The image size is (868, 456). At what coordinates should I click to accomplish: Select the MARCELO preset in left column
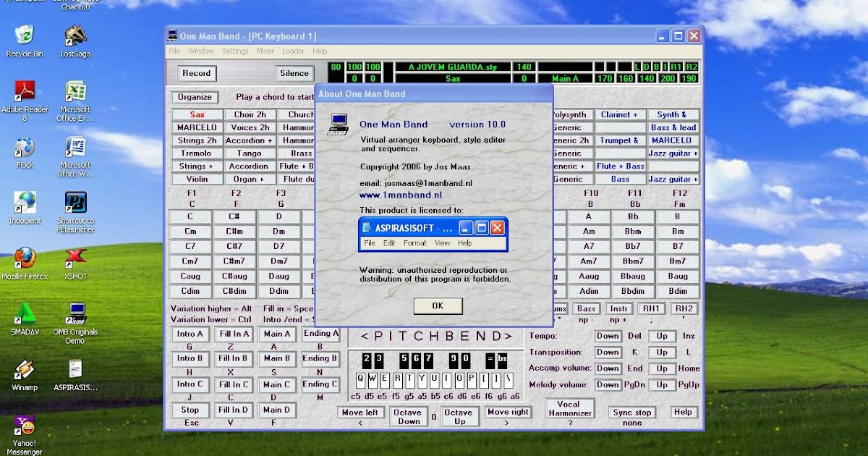[197, 127]
